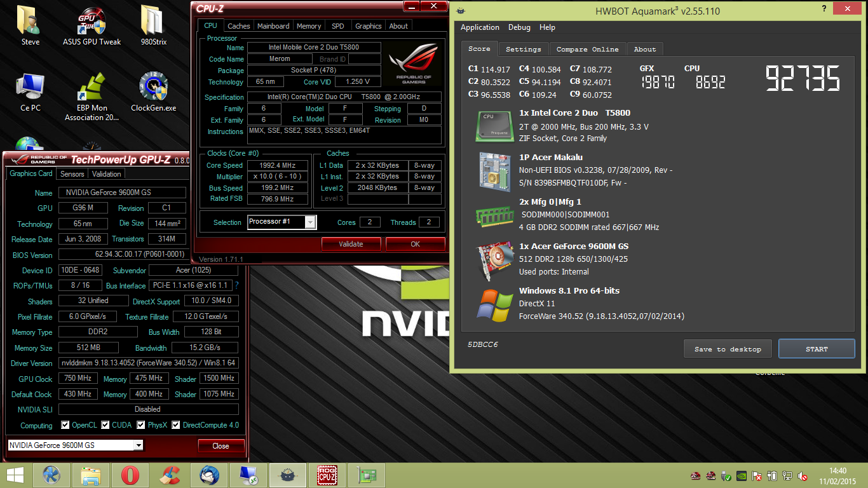Open the Steve folder on desktop
The image size is (868, 488).
click(30, 25)
